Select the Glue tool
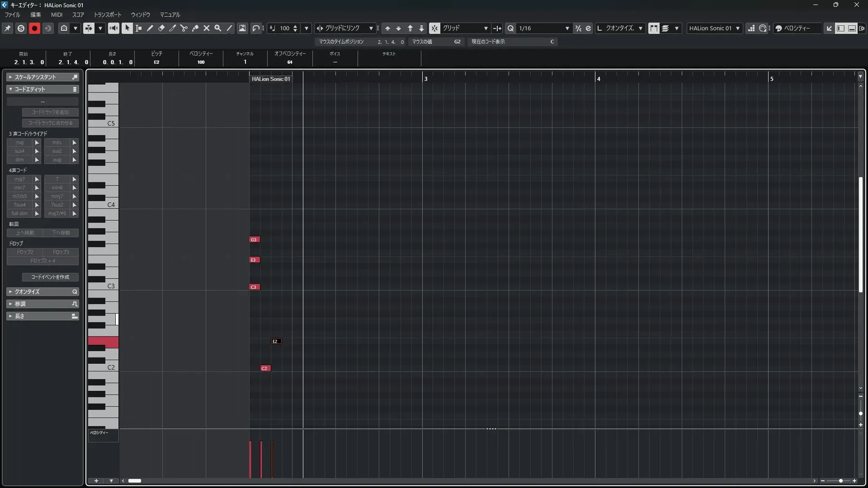The width and height of the screenshot is (868, 488). [195, 28]
